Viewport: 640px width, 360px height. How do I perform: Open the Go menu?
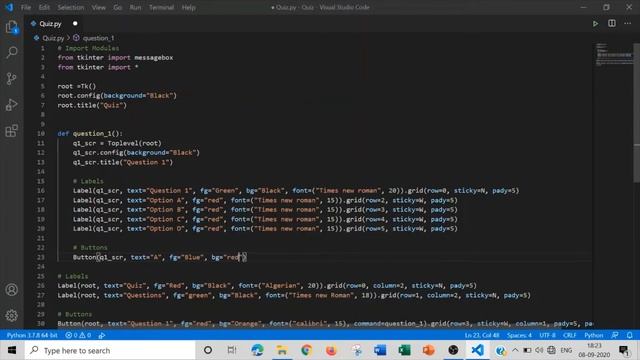pos(118,7)
